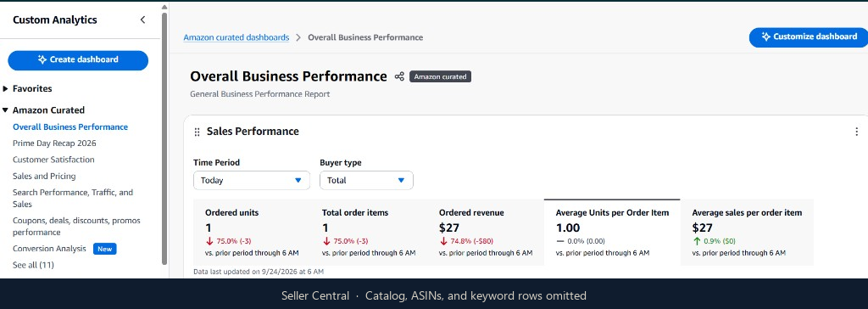Viewport: 868px width, 309px height.
Task: Open the Amazon curated dashboards breadcrumb link
Action: [x=236, y=37]
